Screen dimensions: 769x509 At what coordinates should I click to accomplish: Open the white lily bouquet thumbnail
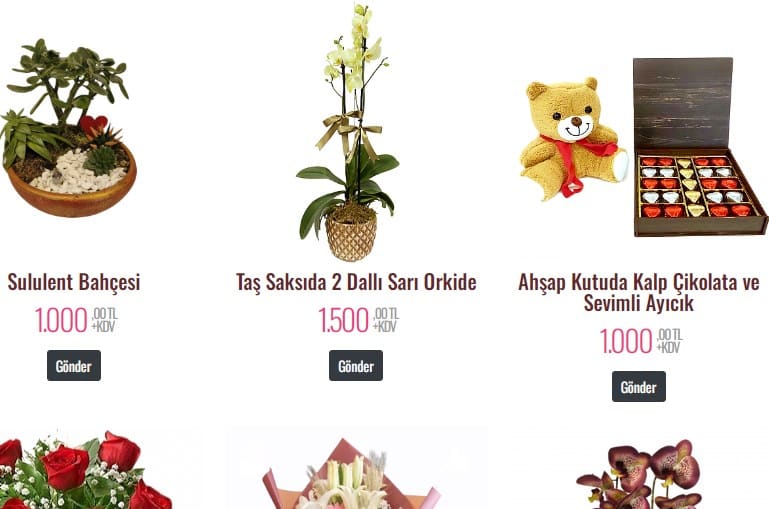351,473
